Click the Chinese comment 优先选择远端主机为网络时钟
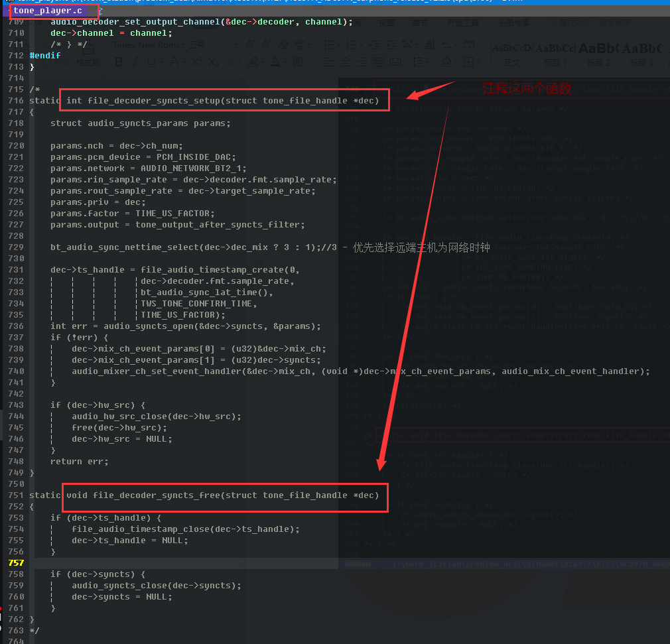The width and height of the screenshot is (670, 644). coord(421,247)
